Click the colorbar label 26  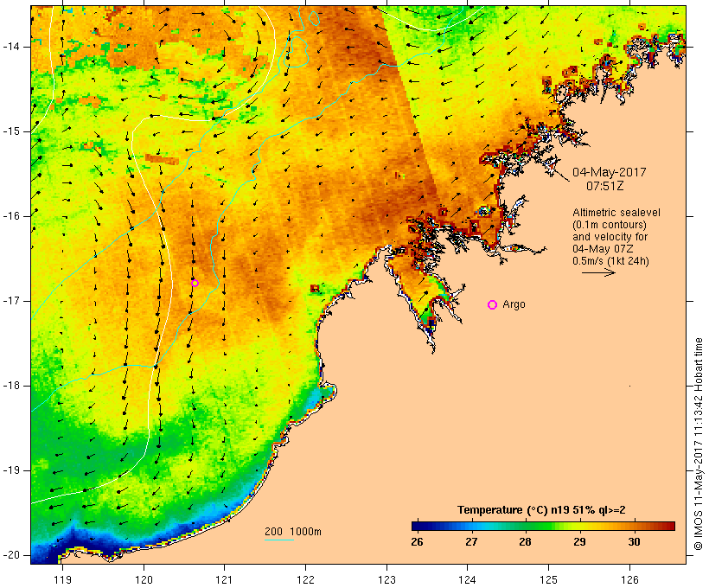(x=417, y=542)
